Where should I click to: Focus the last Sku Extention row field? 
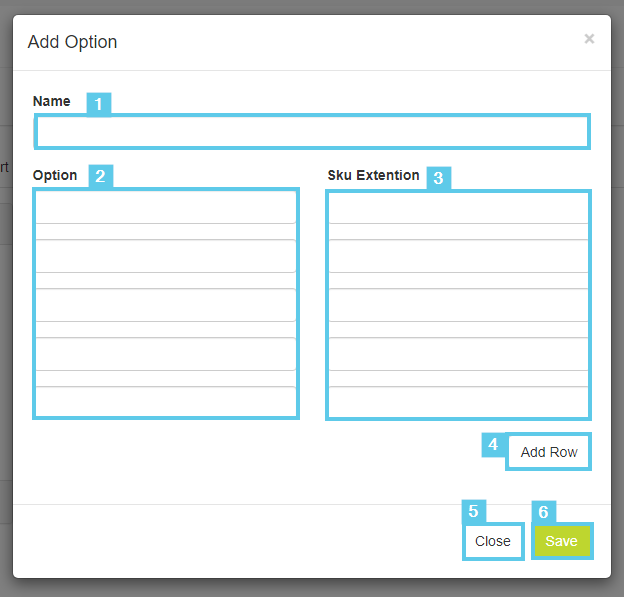[x=458, y=401]
